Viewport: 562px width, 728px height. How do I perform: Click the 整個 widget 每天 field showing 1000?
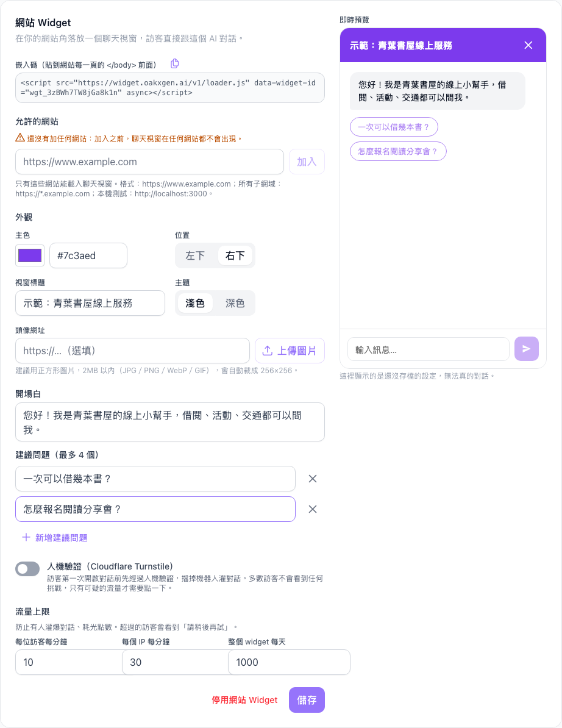tap(289, 662)
